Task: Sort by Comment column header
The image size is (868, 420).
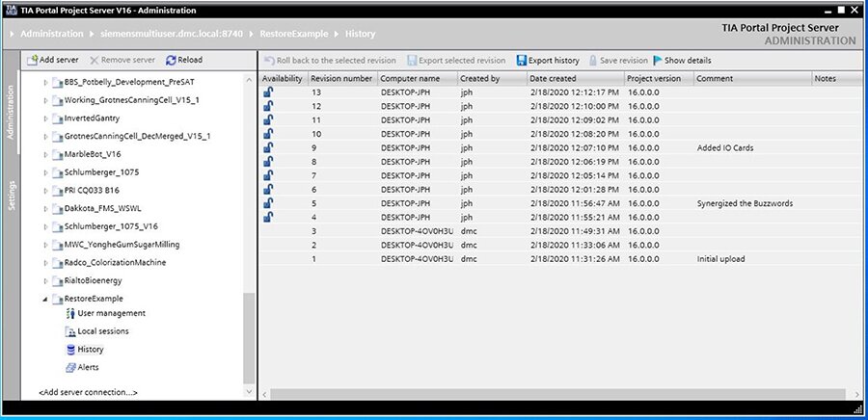Action: tap(753, 78)
